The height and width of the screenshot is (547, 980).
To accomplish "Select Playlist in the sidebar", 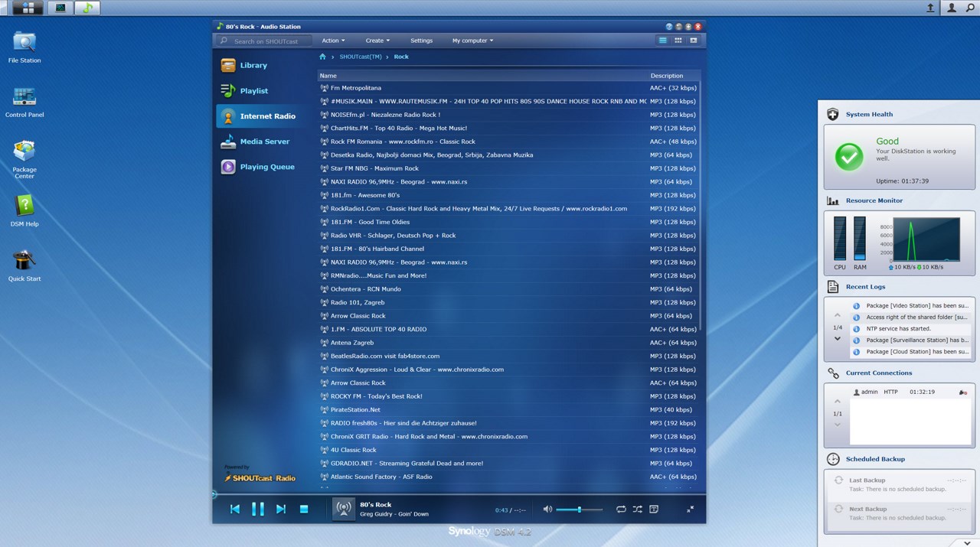I will point(260,90).
